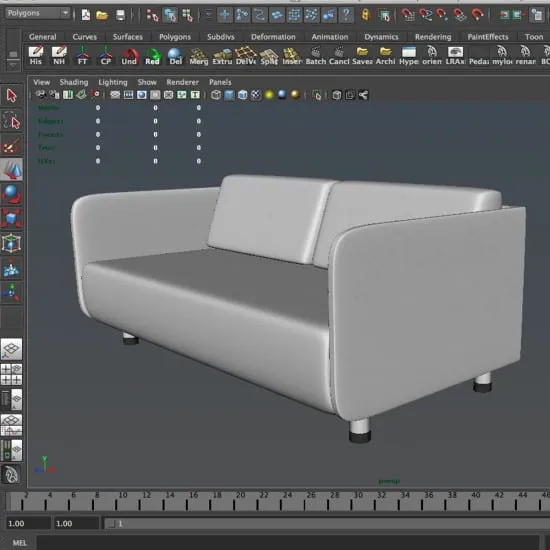Click the His shelf button
550x550 pixels.
tap(36, 55)
